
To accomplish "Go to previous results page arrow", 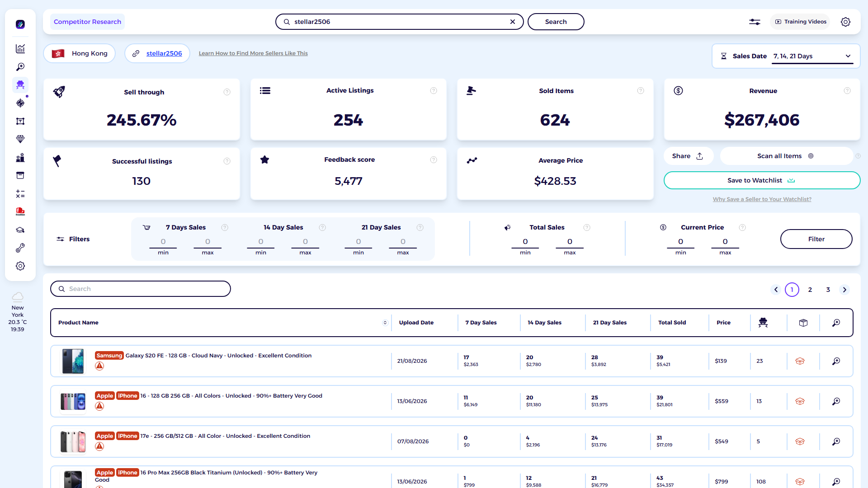I will click(x=776, y=290).
